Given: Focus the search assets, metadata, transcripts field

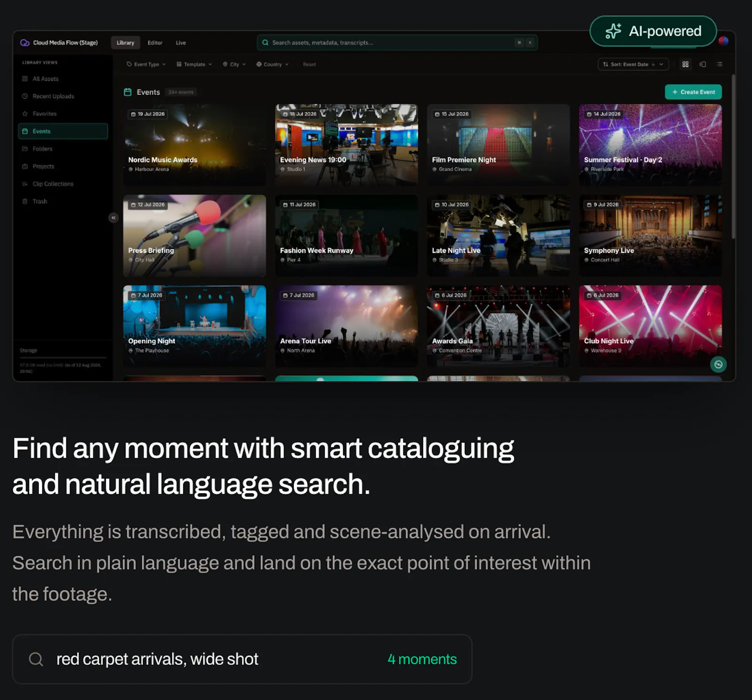Looking at the screenshot, I should pyautogui.click(x=397, y=43).
